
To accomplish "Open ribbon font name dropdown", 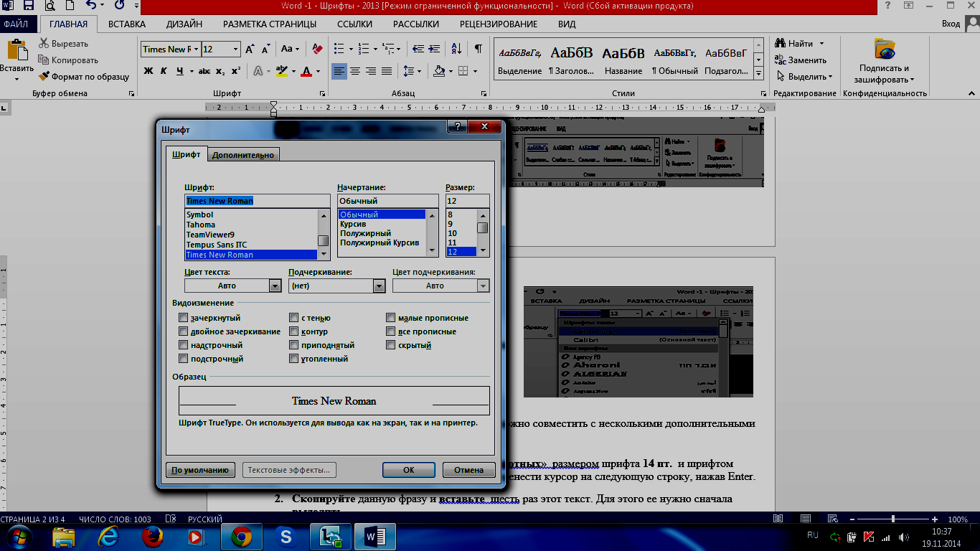I will coord(196,50).
